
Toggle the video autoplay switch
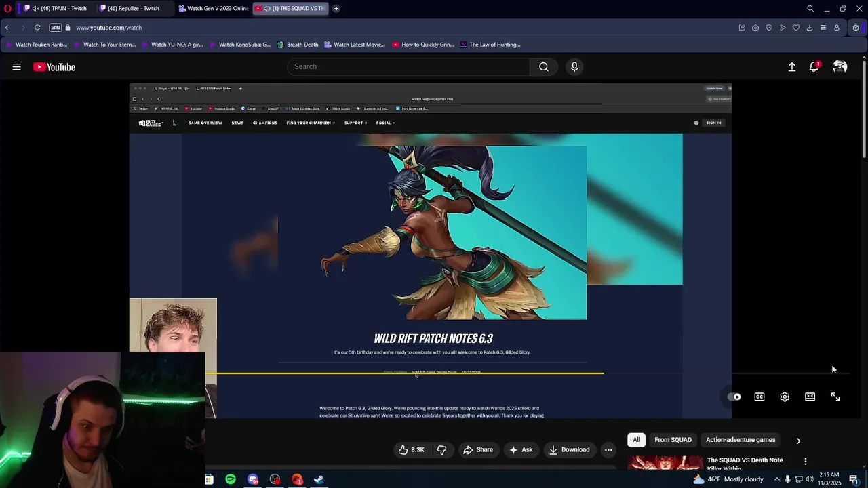click(x=734, y=397)
